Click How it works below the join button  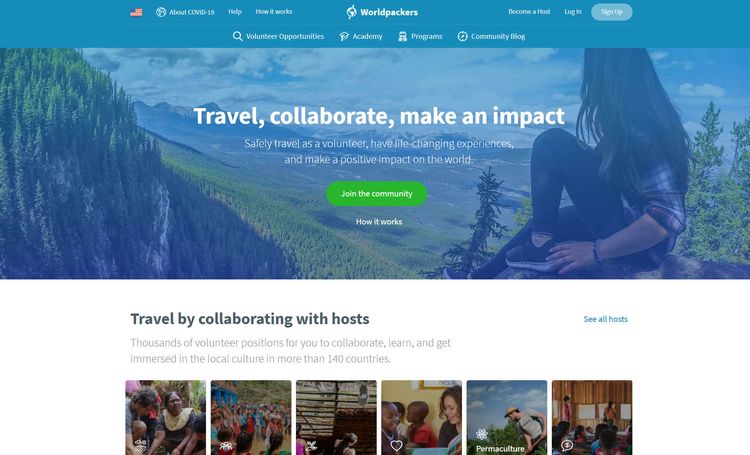pyautogui.click(x=379, y=222)
